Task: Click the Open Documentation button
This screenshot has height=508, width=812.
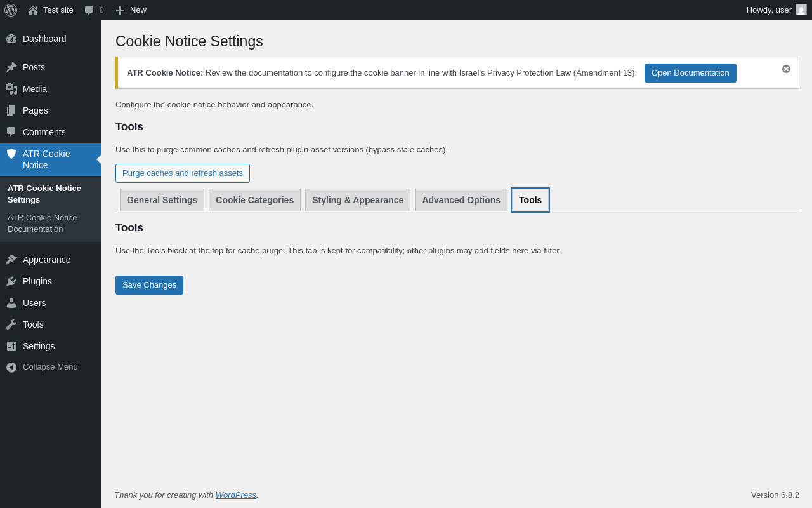Action: pyautogui.click(x=690, y=73)
